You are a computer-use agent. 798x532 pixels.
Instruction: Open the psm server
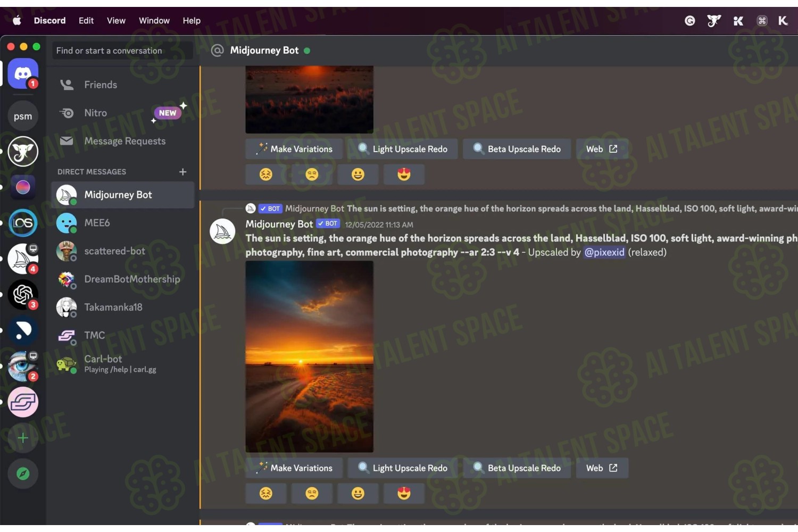click(x=23, y=116)
